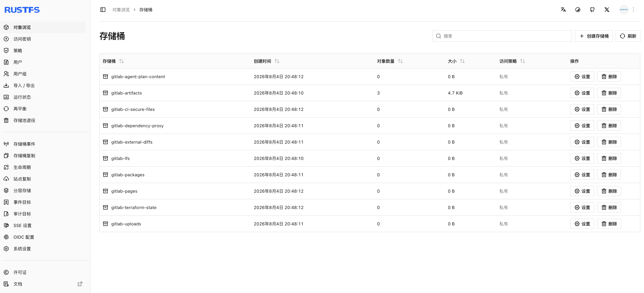Open the language translation switcher
The width and height of the screenshot is (644, 293).
563,9
